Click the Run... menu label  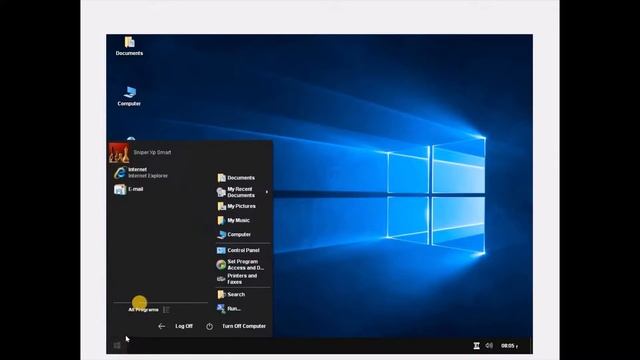point(234,309)
